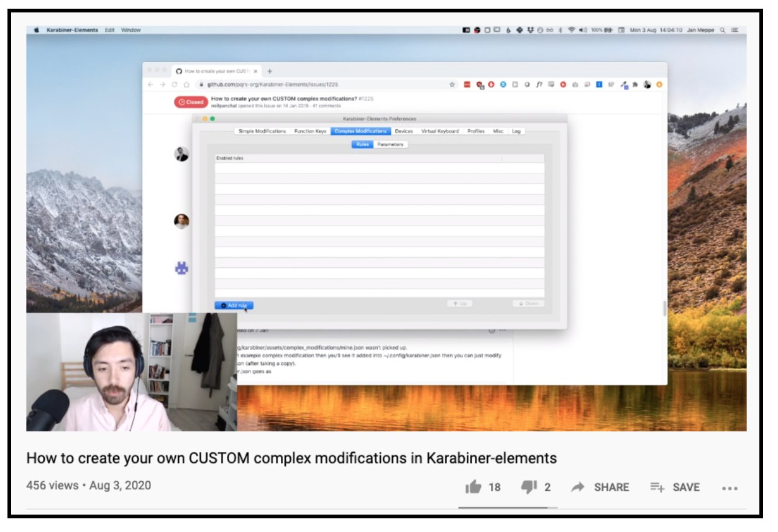The height and width of the screenshot is (532, 778).
Task: Open the Edit menu
Action: [x=109, y=30]
